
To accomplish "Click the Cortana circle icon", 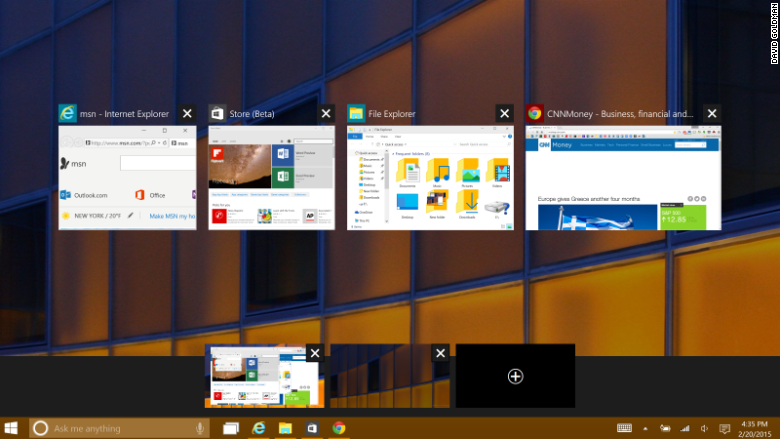I will point(40,428).
